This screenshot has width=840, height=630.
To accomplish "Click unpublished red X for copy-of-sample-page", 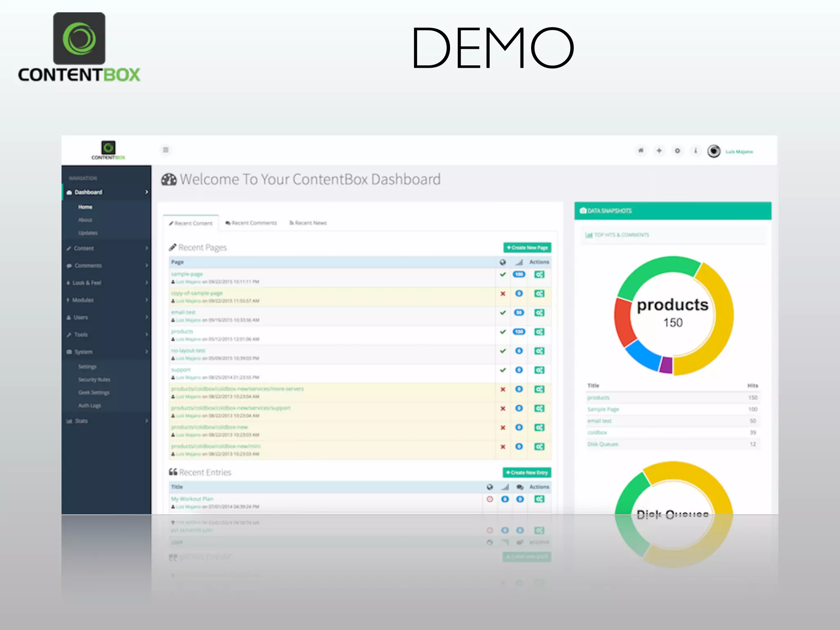I will 503,294.
